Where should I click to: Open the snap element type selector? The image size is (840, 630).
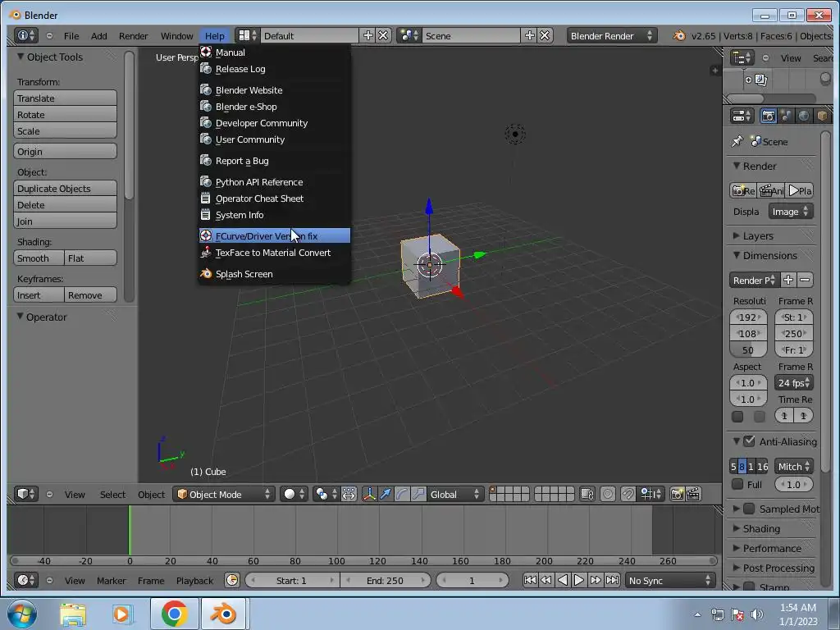(x=651, y=494)
